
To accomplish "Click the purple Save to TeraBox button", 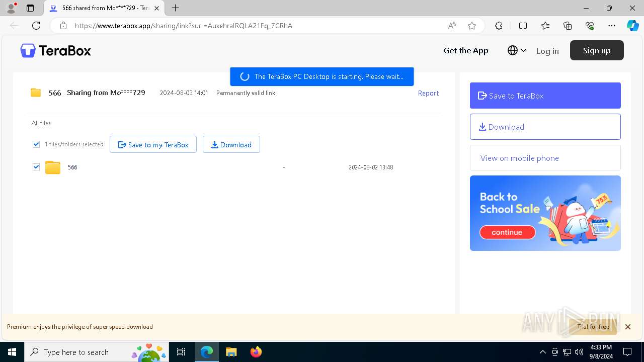I will coord(545,96).
